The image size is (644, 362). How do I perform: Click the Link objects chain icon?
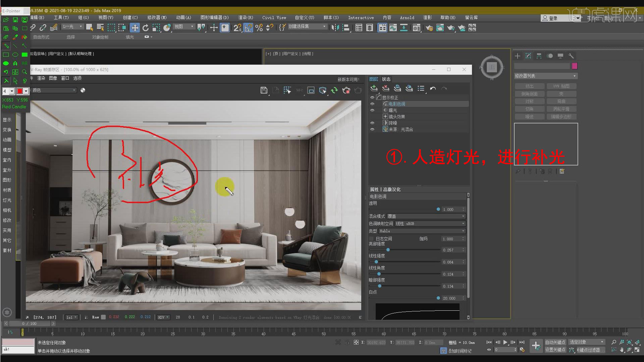33,28
